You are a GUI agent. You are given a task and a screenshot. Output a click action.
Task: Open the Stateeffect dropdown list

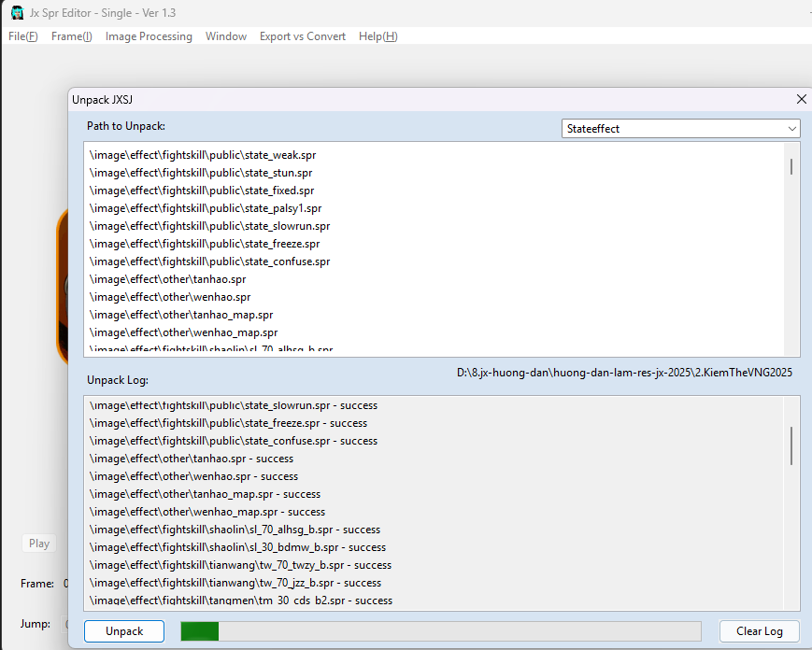pos(681,129)
